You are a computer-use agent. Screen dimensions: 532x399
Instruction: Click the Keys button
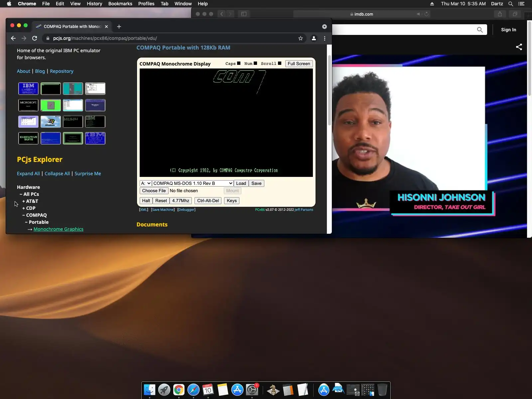click(x=232, y=200)
